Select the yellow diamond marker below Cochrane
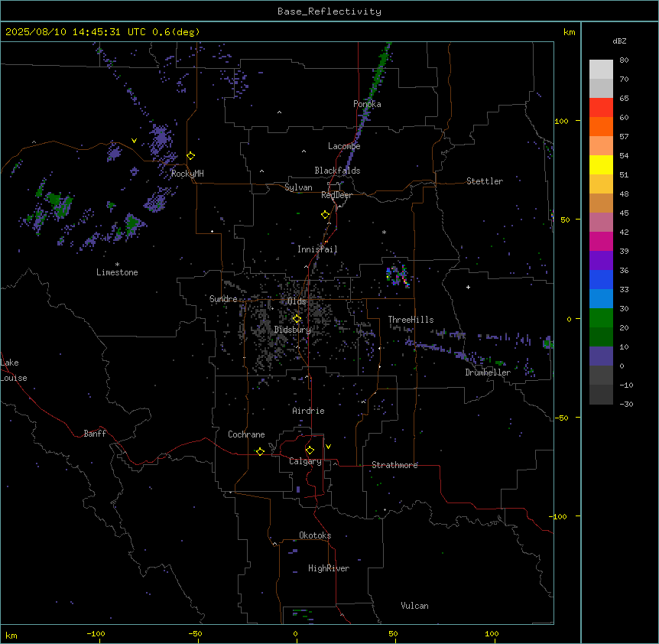The image size is (659, 644). point(260,451)
